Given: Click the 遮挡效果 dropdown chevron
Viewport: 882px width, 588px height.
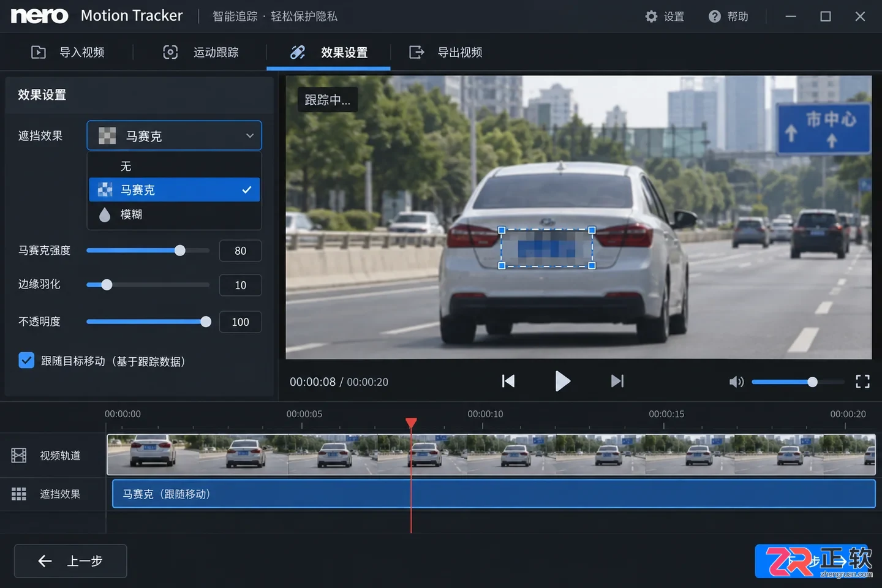Looking at the screenshot, I should pyautogui.click(x=250, y=136).
